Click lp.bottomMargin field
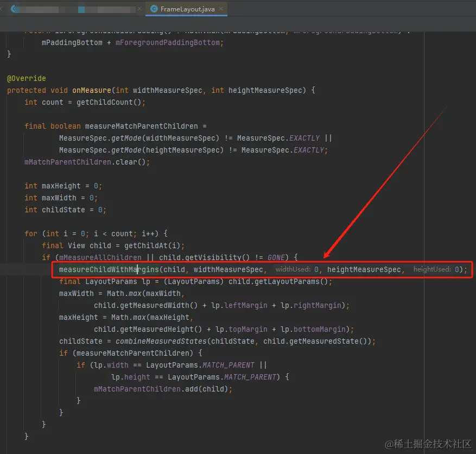This screenshot has height=454, width=476. tap(313, 329)
